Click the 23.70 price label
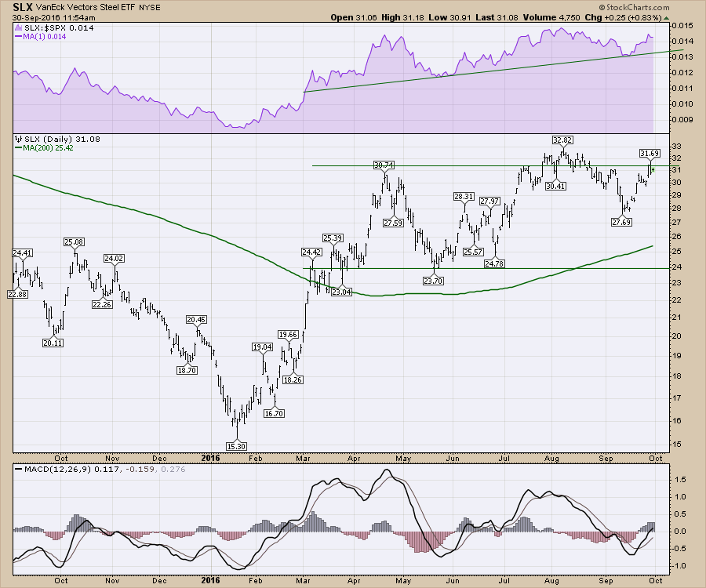Viewport: 706px width, 588px height. pos(433,281)
